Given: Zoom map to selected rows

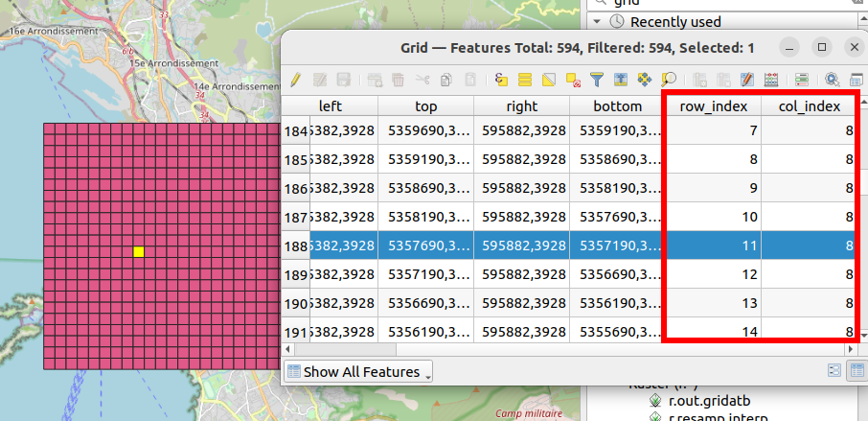Looking at the screenshot, I should (x=669, y=80).
